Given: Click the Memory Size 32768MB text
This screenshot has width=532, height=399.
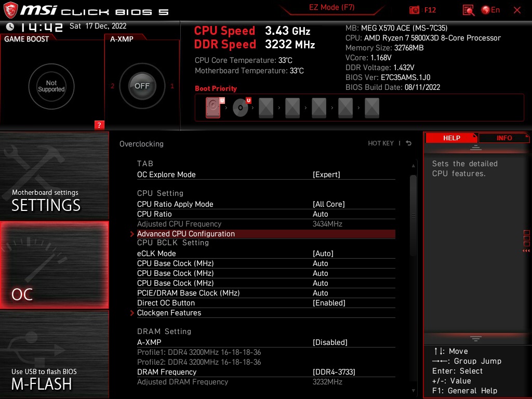Looking at the screenshot, I should coord(384,48).
